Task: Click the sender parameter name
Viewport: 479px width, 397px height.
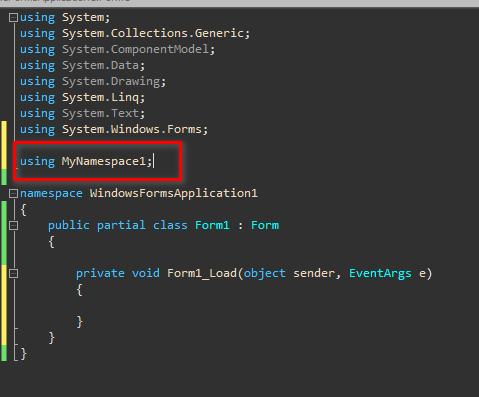Action: [314, 273]
